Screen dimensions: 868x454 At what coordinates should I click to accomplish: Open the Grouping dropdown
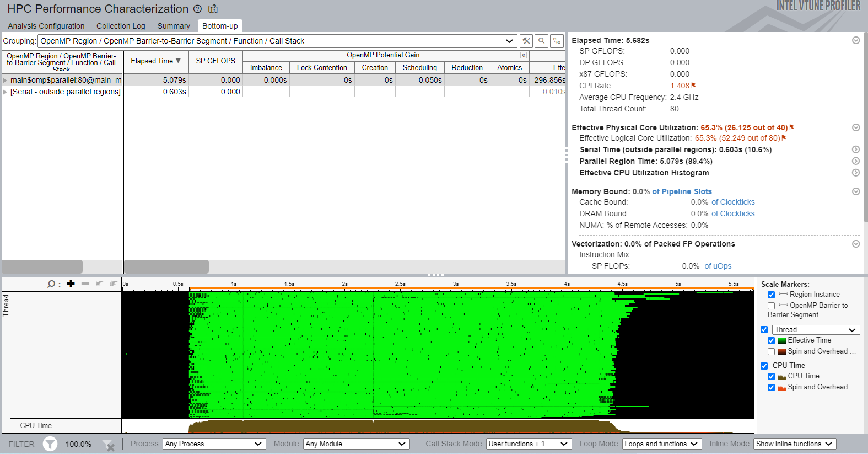pos(509,41)
